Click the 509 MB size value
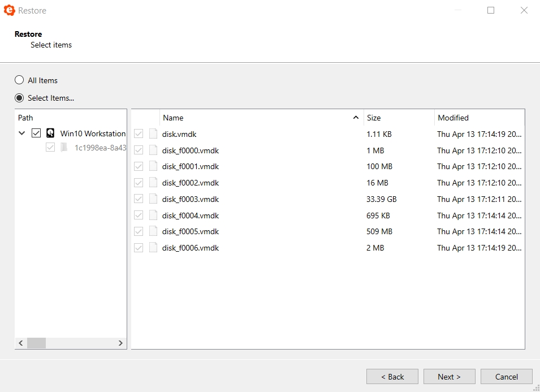 coord(379,231)
